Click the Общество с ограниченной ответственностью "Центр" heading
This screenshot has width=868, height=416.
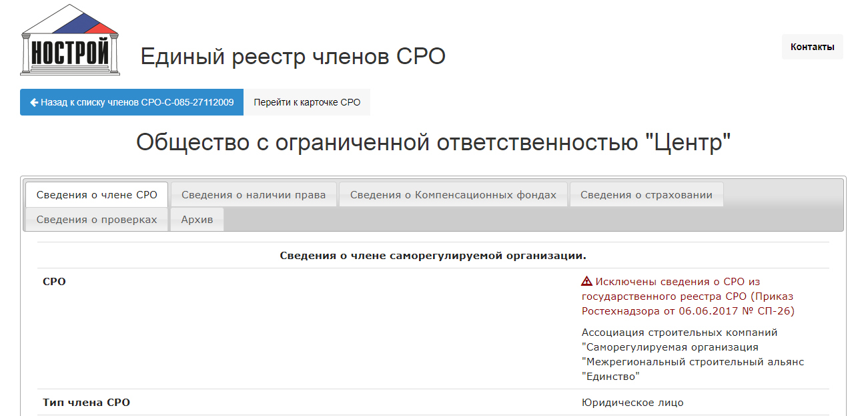coord(434,143)
